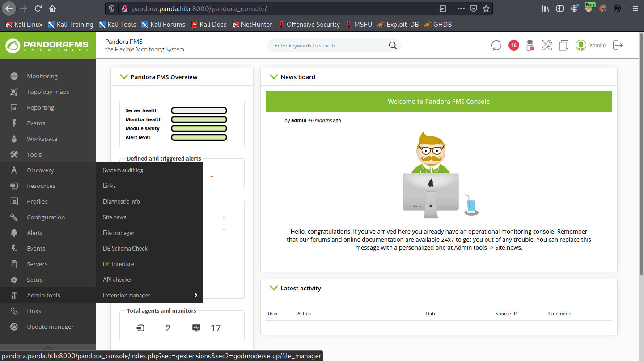Click the Server health bar
Viewport: 644px width, 361px height.
[199, 110]
